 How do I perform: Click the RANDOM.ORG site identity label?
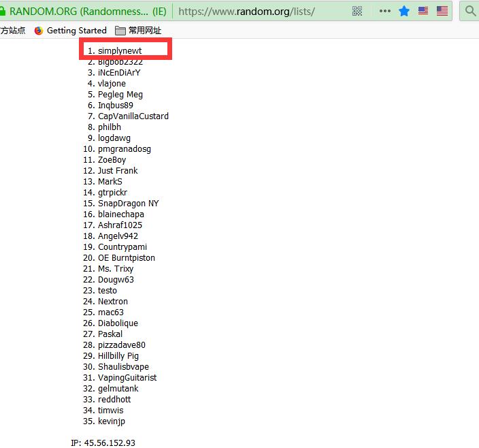tap(87, 11)
